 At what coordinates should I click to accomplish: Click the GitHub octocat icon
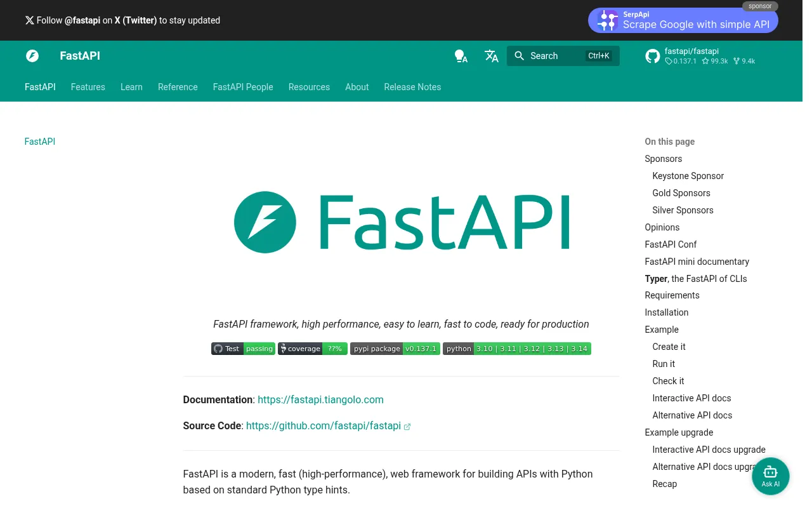653,56
